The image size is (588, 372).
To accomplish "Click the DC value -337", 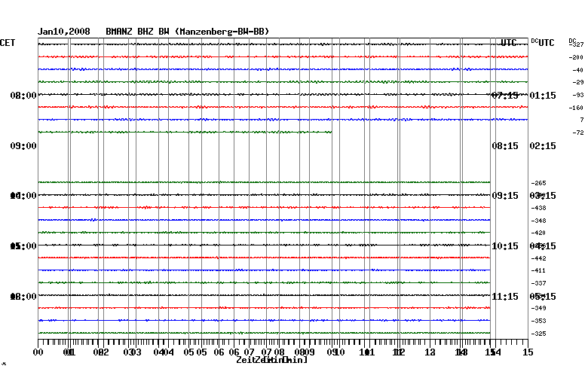I will tap(538, 283).
